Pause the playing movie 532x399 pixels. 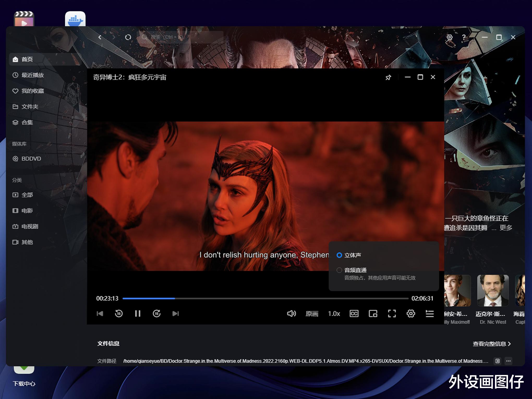pyautogui.click(x=138, y=313)
